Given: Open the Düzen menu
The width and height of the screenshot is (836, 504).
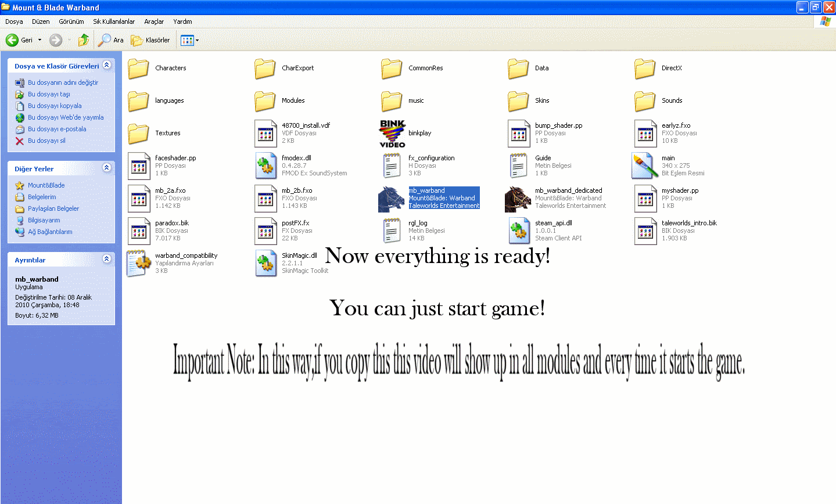Looking at the screenshot, I should (41, 21).
